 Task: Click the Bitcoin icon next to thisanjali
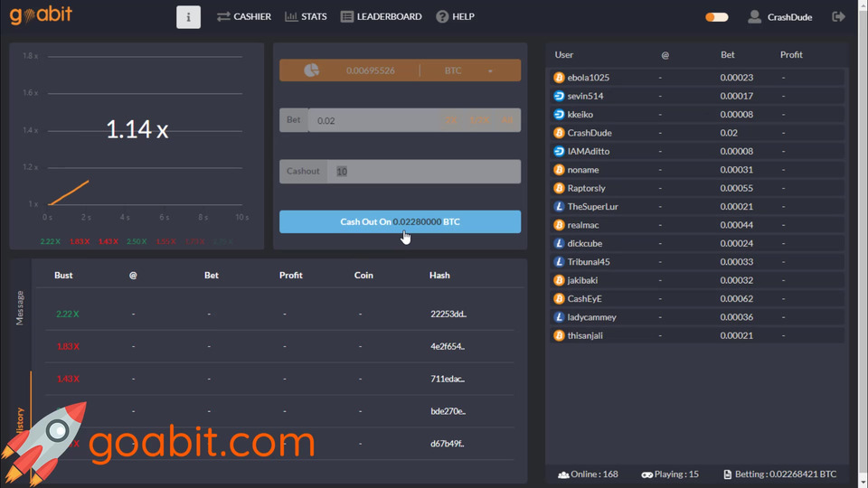coord(559,335)
